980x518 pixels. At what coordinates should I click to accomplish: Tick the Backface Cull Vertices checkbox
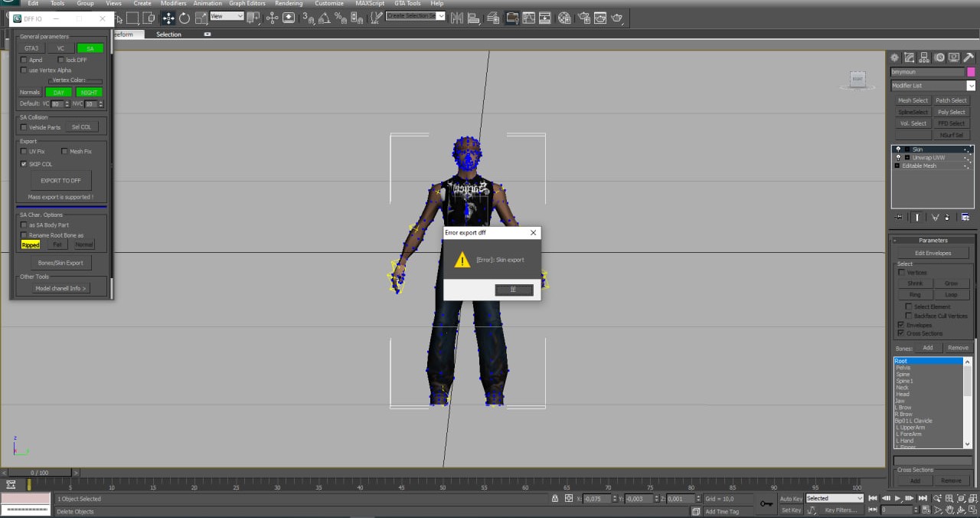pyautogui.click(x=909, y=316)
